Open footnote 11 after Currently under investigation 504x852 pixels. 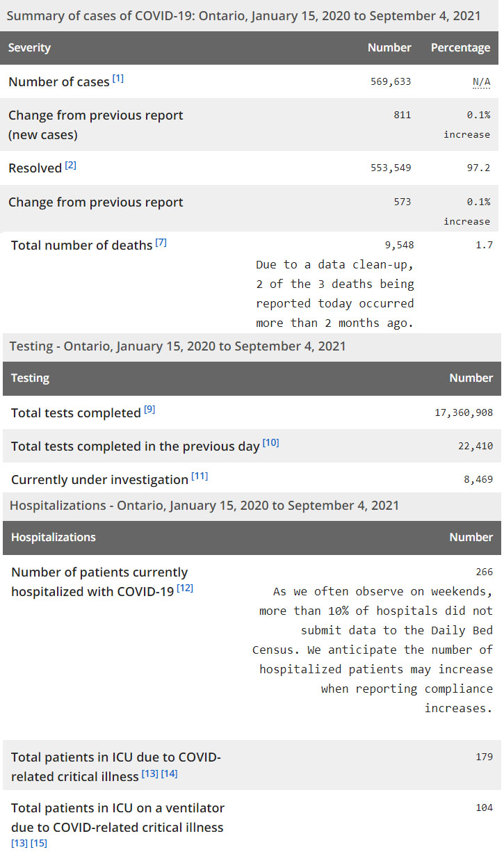pos(200,476)
